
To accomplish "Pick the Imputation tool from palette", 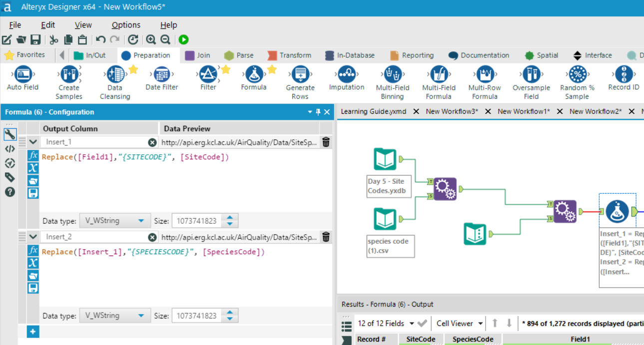I will tap(346, 75).
